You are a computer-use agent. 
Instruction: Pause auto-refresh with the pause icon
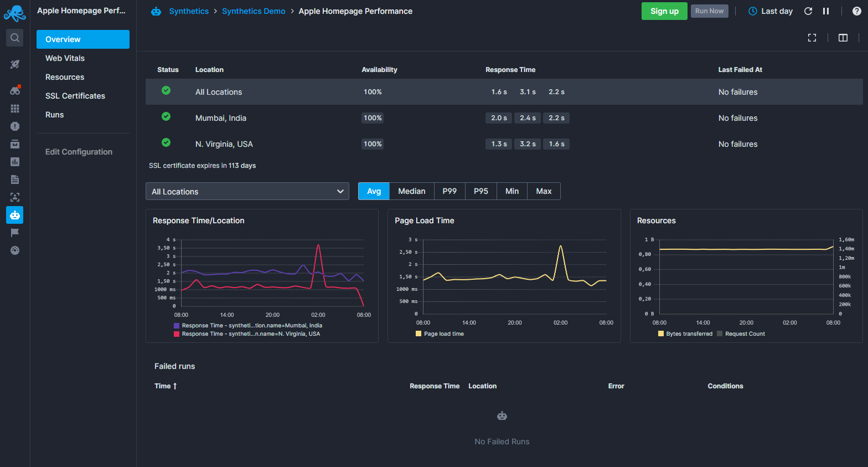point(826,11)
